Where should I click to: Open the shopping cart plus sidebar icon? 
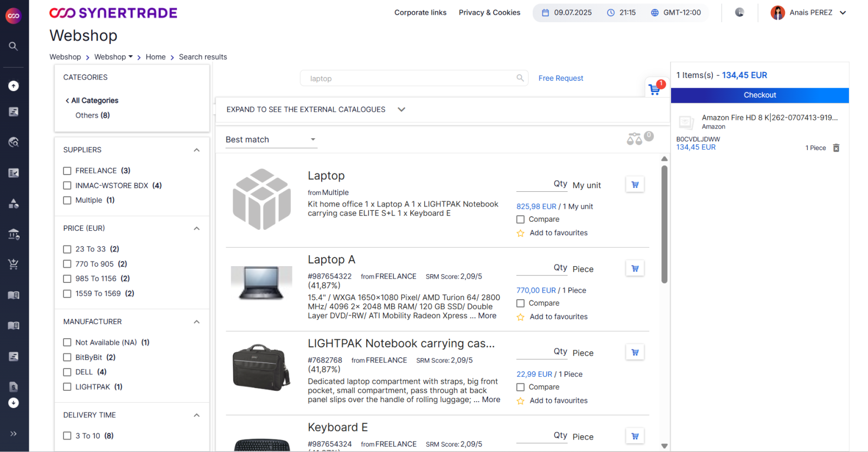click(x=14, y=264)
